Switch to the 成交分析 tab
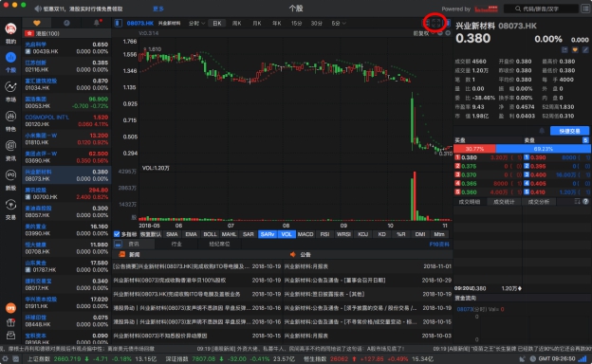This screenshot has height=364, width=592. pyautogui.click(x=538, y=202)
